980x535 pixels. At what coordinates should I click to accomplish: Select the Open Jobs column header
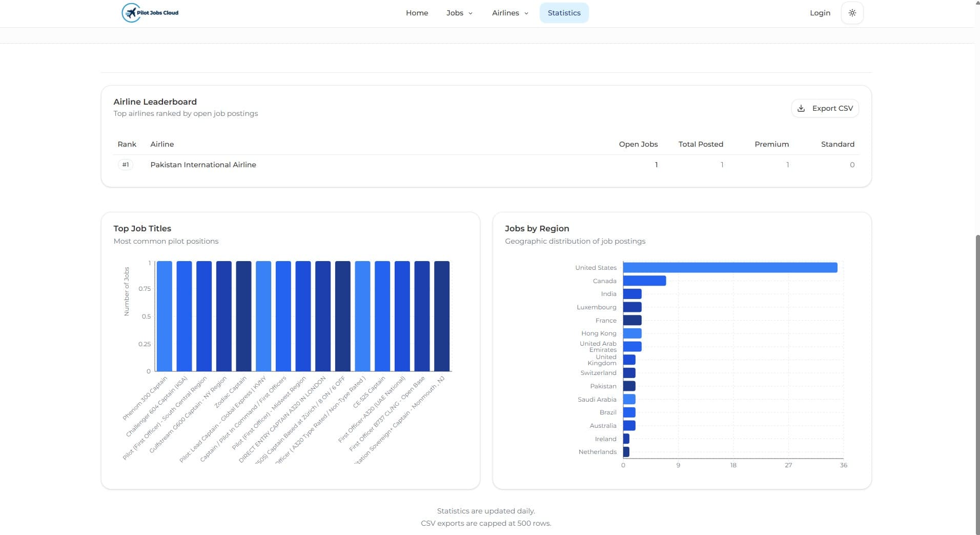point(638,144)
